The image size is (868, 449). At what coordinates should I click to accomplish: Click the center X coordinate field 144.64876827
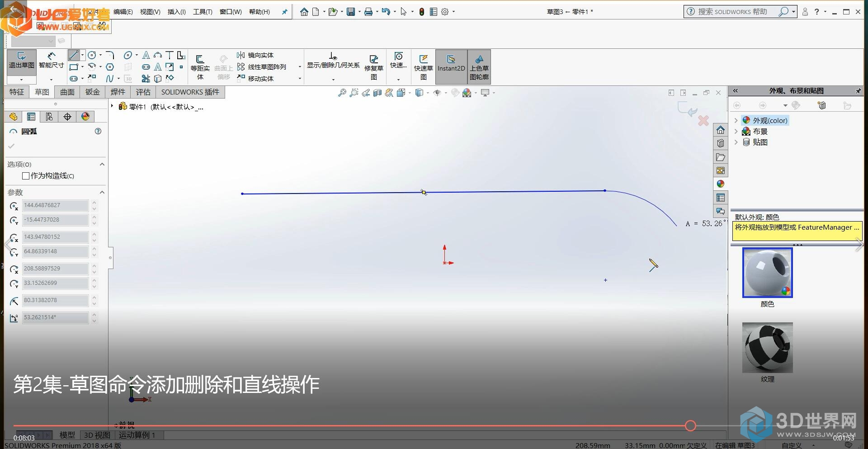tap(55, 205)
